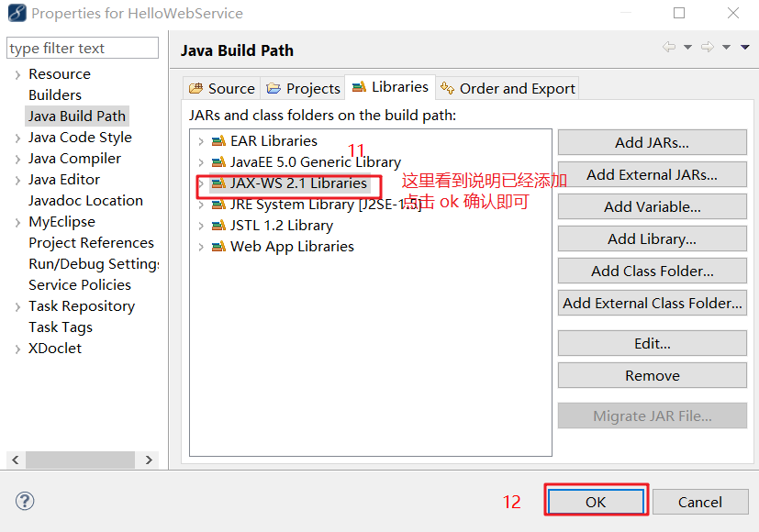This screenshot has height=532, width=759.
Task: Expand the JRE System Library node
Action: click(x=201, y=205)
